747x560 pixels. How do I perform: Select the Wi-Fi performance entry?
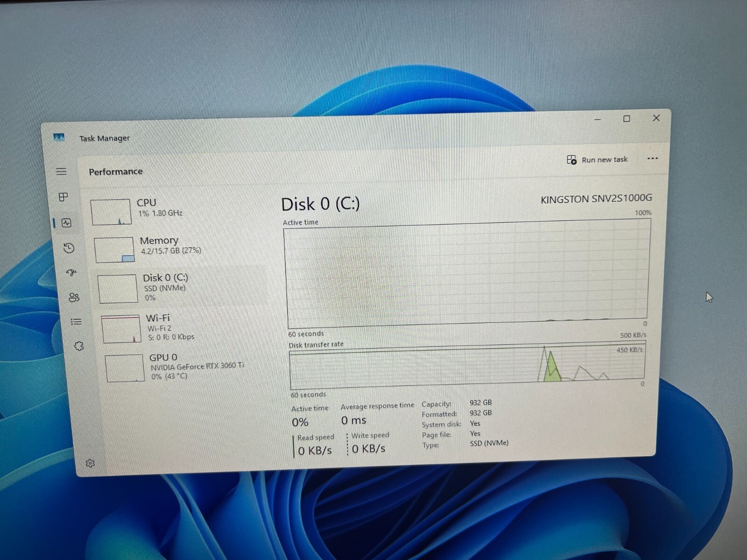pyautogui.click(x=185, y=328)
